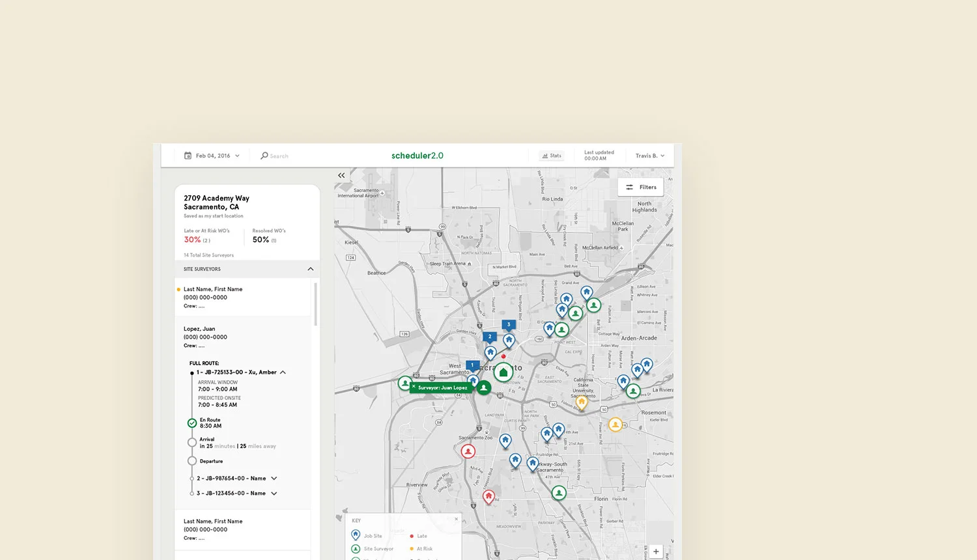
Task: Select surveyor Lopez, Juan
Action: click(199, 329)
